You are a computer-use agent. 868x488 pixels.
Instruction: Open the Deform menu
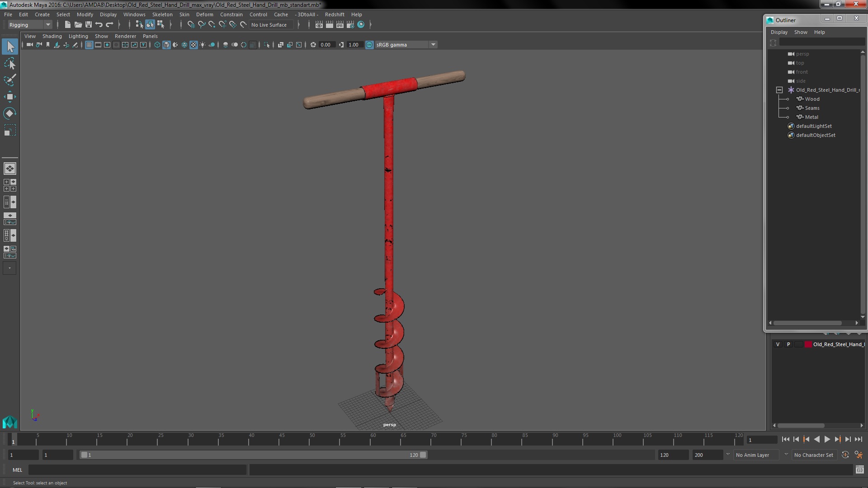(x=204, y=14)
